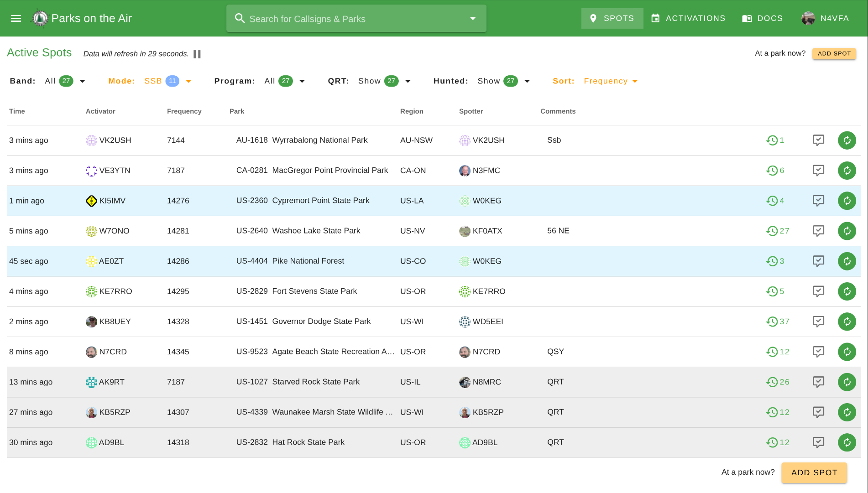This screenshot has width=868, height=493.
Task: Click the top ADD SPOT button
Action: click(834, 53)
